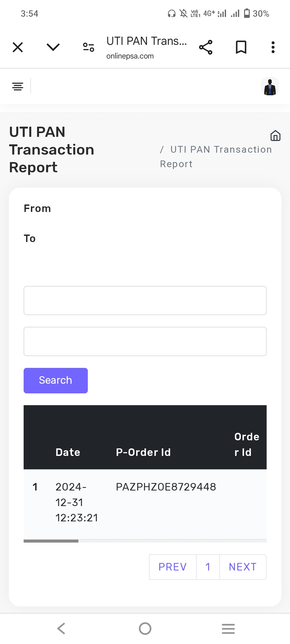The height and width of the screenshot is (644, 290).
Task: Click the From date input field
Action: 145,301
